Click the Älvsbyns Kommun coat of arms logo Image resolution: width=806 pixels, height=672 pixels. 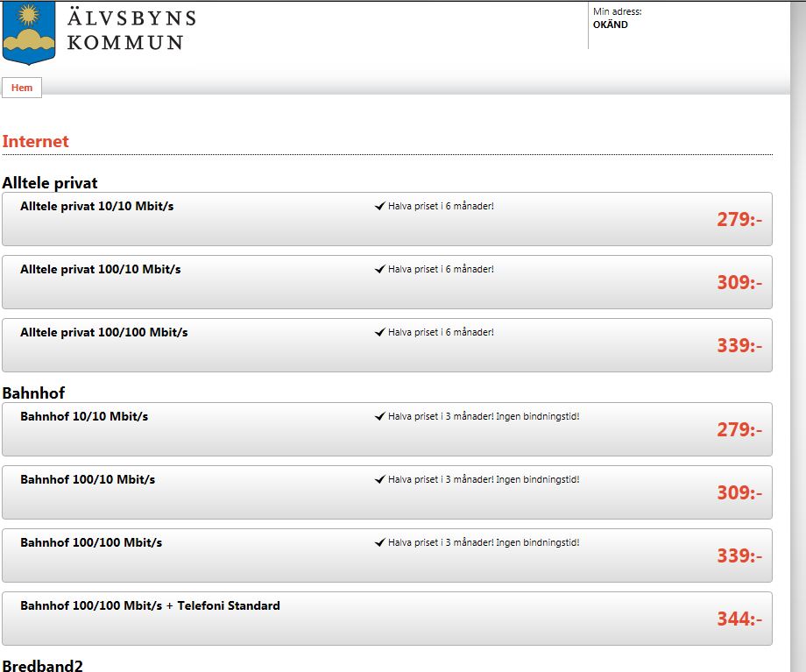29,32
